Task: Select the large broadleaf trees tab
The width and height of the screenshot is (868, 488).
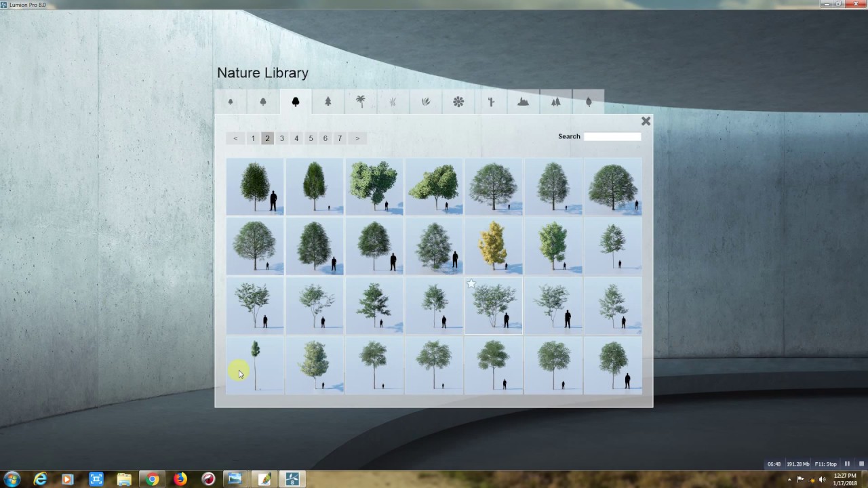Action: 296,102
